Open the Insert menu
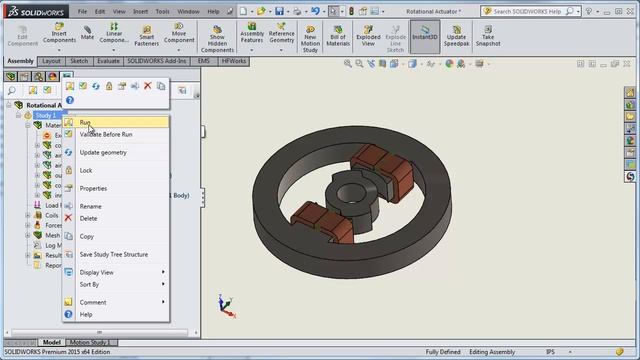 click(x=140, y=11)
